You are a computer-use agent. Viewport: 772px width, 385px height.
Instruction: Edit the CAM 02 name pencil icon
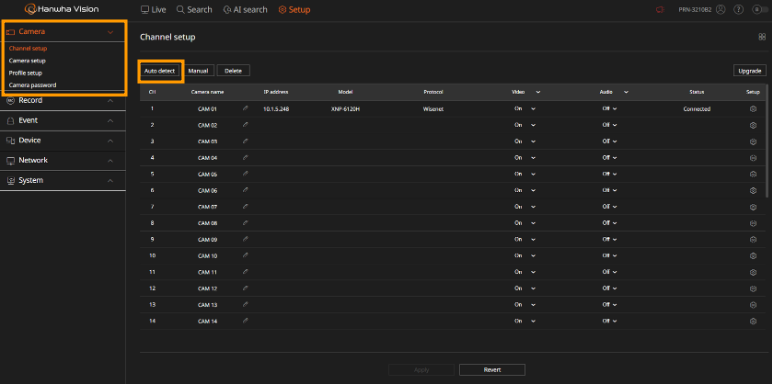pyautogui.click(x=246, y=125)
